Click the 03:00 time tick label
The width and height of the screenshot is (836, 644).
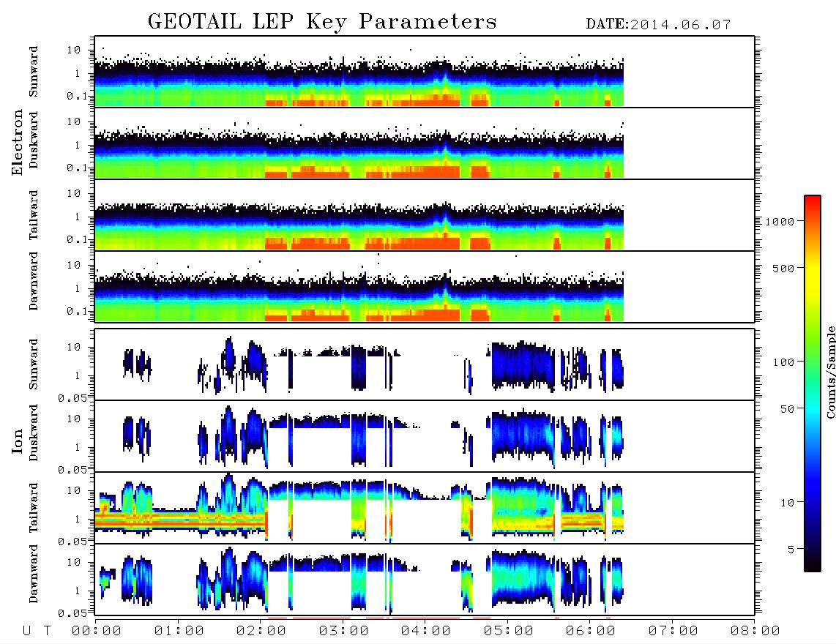pyautogui.click(x=344, y=632)
